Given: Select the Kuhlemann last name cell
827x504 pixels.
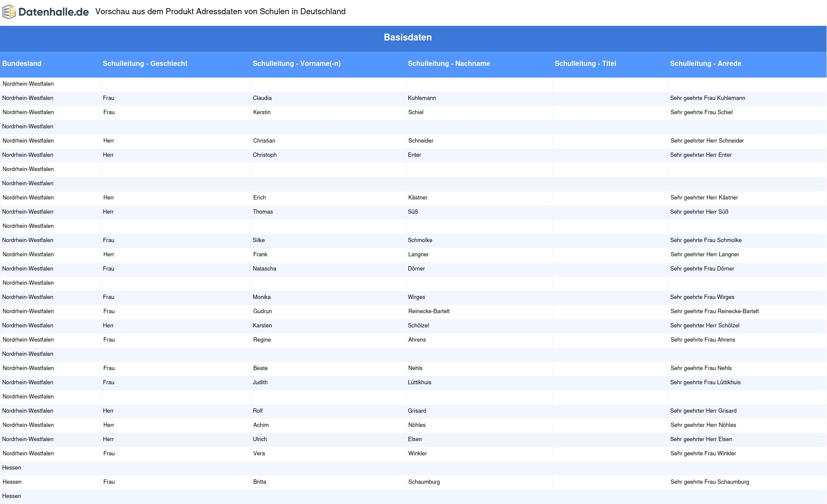Looking at the screenshot, I should 422,98.
